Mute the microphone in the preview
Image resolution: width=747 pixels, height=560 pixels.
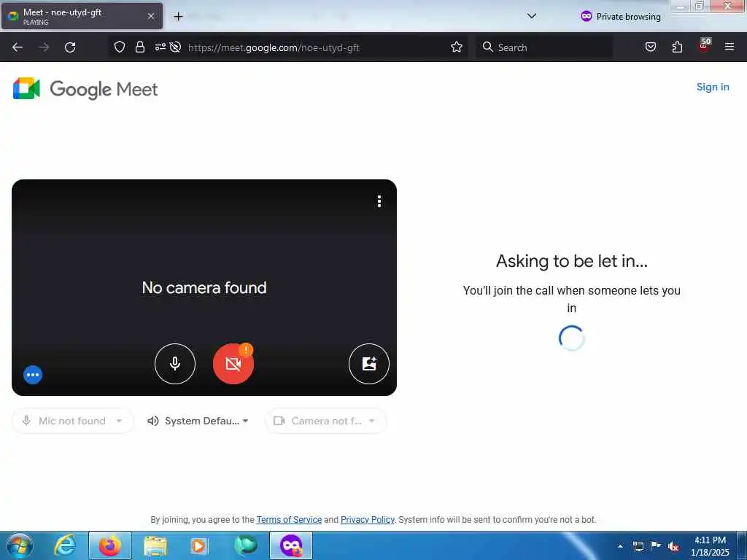[x=175, y=364]
